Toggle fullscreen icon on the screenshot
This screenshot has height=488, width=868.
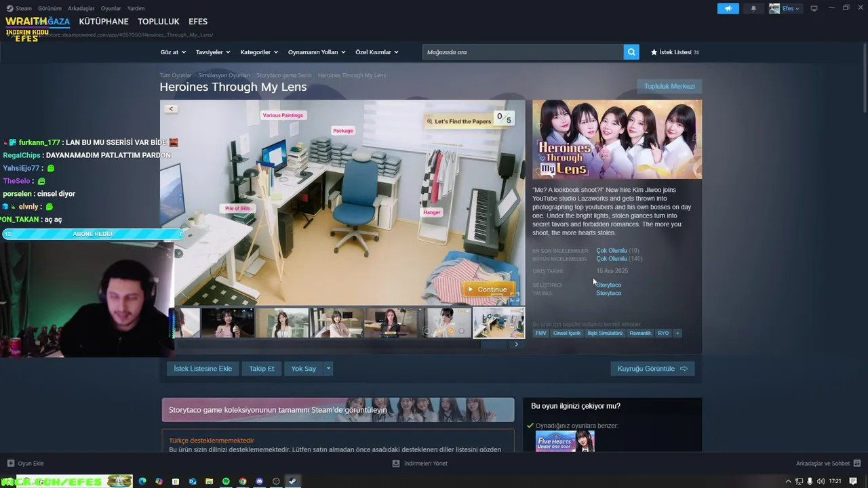click(515, 298)
